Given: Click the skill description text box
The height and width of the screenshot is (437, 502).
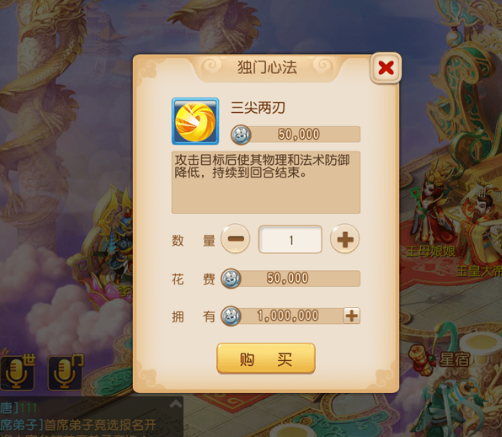Looking at the screenshot, I should [266, 182].
